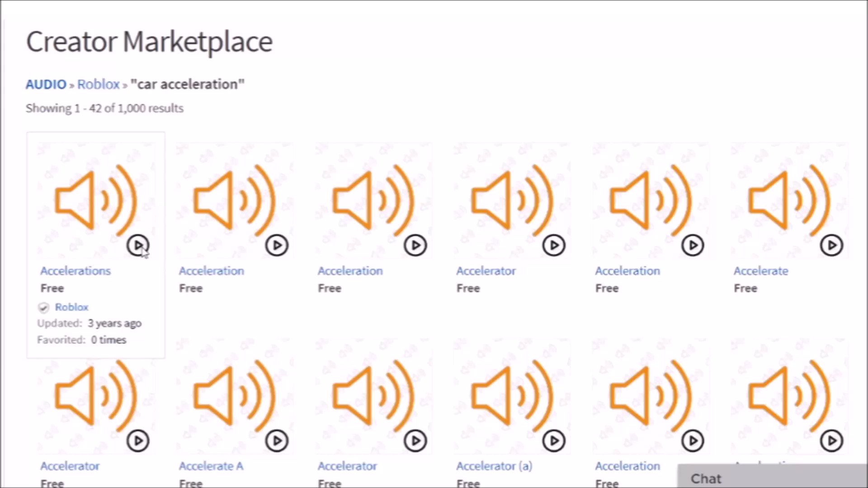
Task: Click the 'Roblox' breadcrumb navigation link
Action: pyautogui.click(x=98, y=84)
